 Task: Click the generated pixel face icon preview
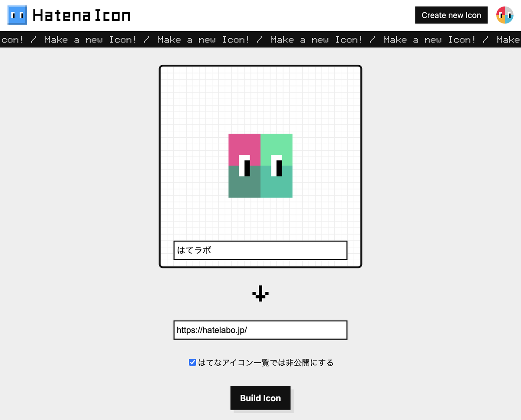260,165
